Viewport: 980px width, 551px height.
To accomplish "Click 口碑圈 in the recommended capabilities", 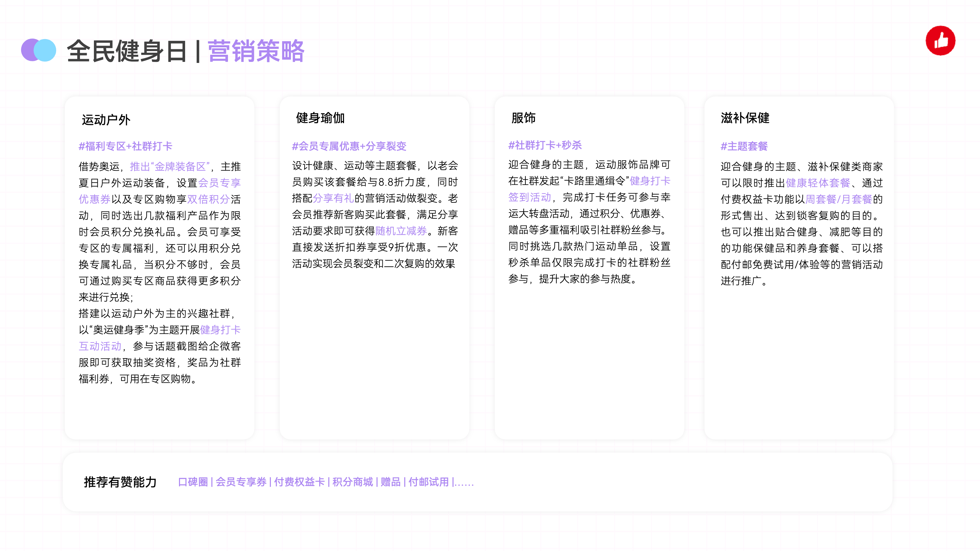I will 193,482.
